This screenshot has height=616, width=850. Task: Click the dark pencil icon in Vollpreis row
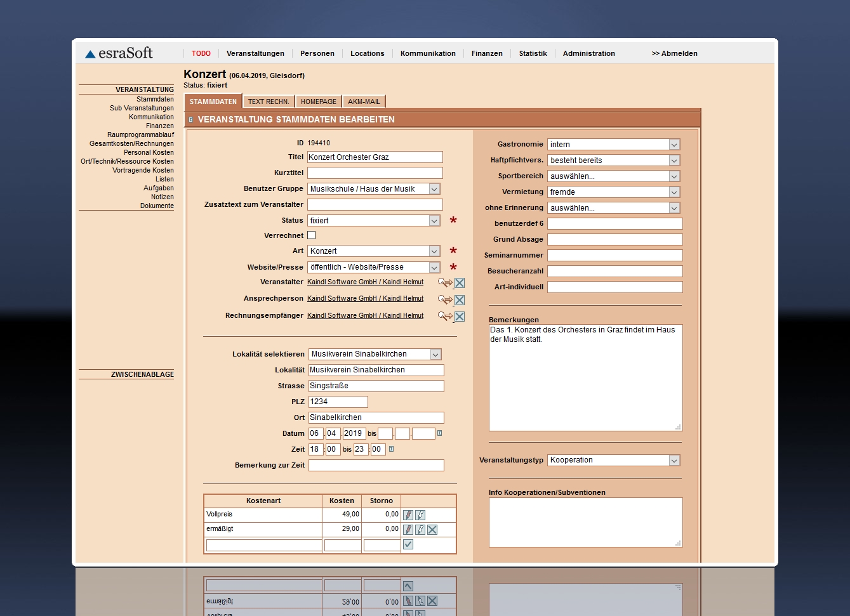coord(408,515)
